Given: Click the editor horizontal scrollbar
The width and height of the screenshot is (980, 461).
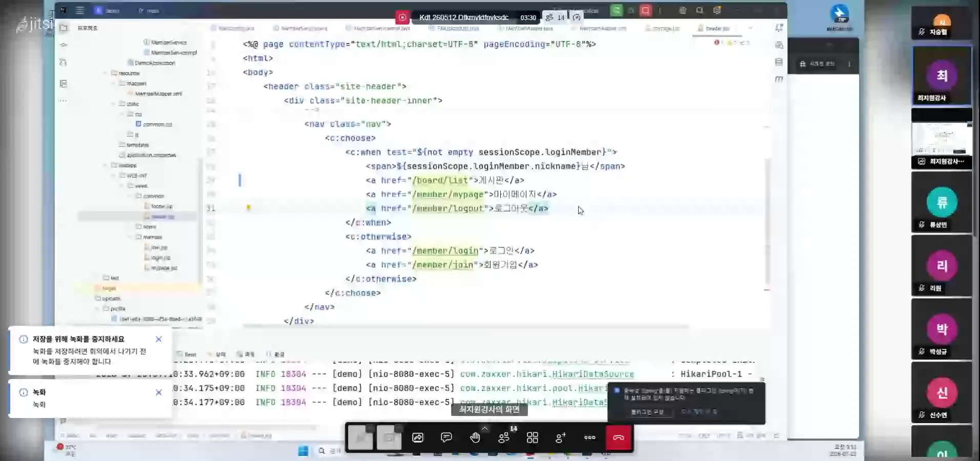Looking at the screenshot, I should tap(465, 326).
